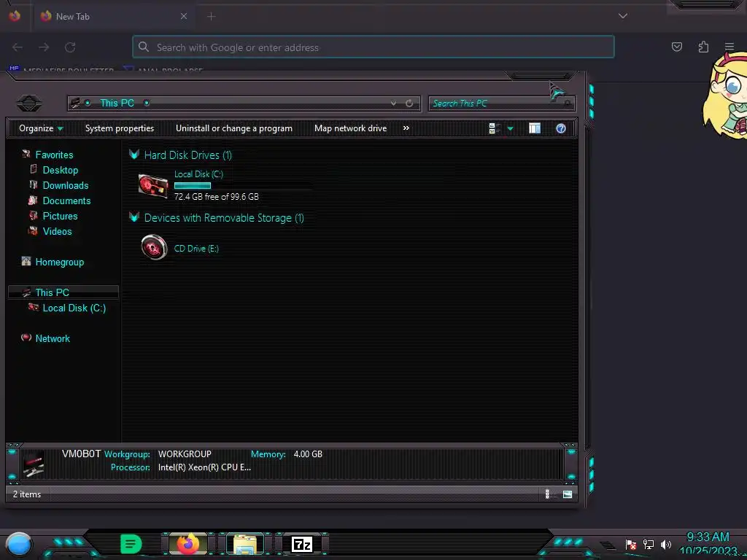This screenshot has height=560, width=747.
Task: Open Organize dropdown menu
Action: click(x=41, y=128)
